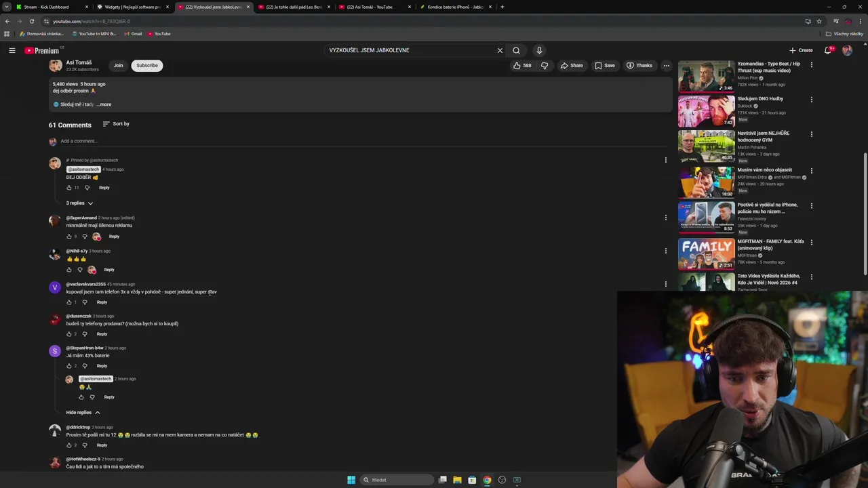Run search with the magnifier button
The width and height of the screenshot is (868, 488).
click(x=516, y=50)
